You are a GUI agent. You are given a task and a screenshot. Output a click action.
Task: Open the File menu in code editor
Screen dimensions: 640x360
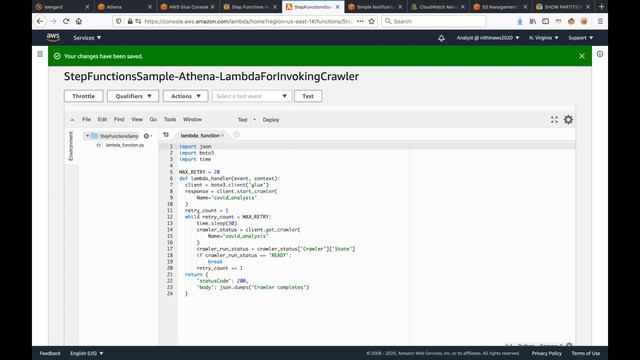point(87,119)
